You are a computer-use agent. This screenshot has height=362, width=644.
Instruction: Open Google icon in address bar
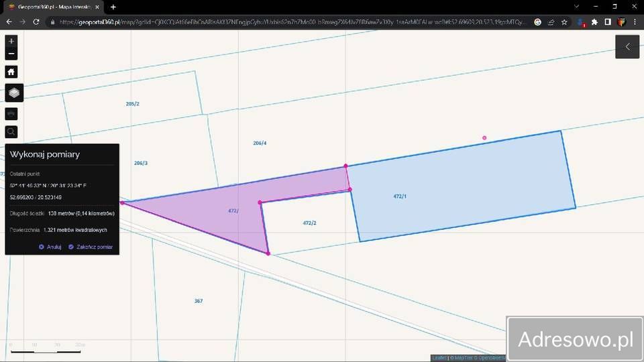[x=537, y=22]
